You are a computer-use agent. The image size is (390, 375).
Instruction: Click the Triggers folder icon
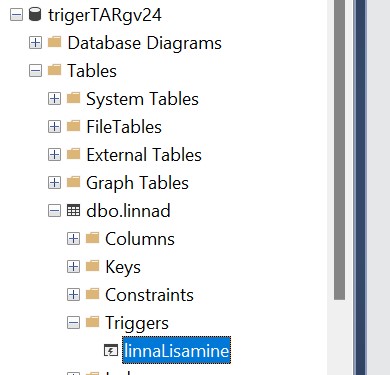coord(92,322)
